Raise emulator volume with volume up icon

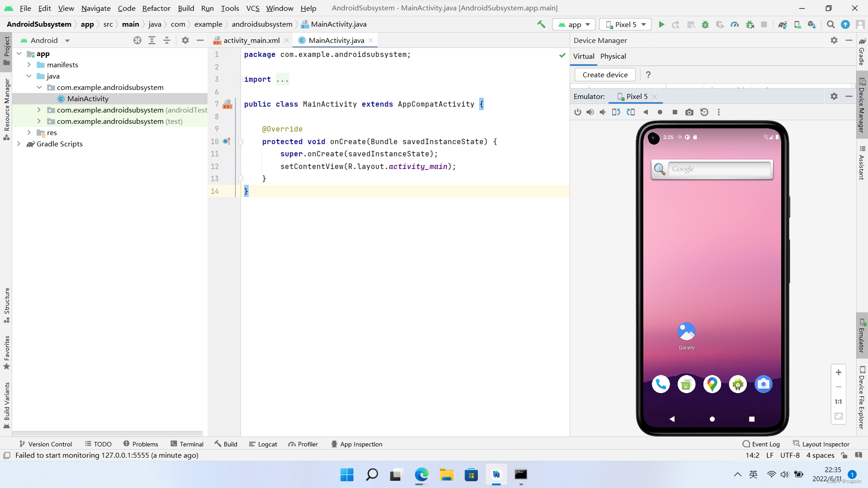pos(590,112)
